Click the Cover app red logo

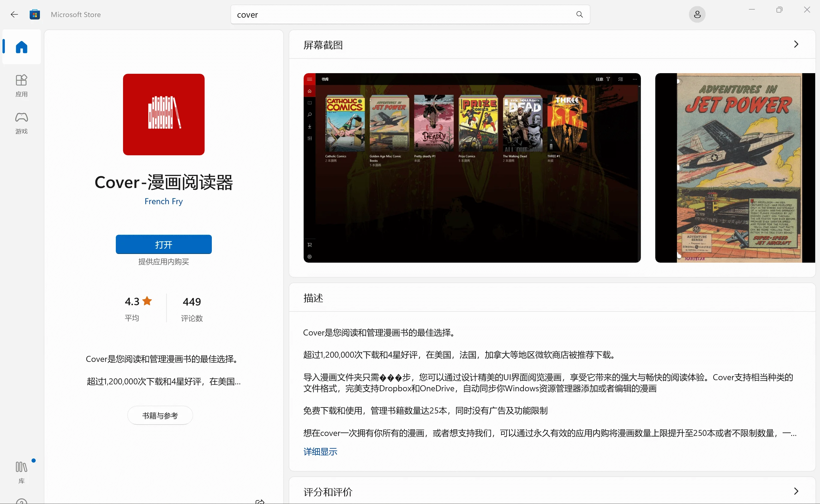tap(164, 114)
